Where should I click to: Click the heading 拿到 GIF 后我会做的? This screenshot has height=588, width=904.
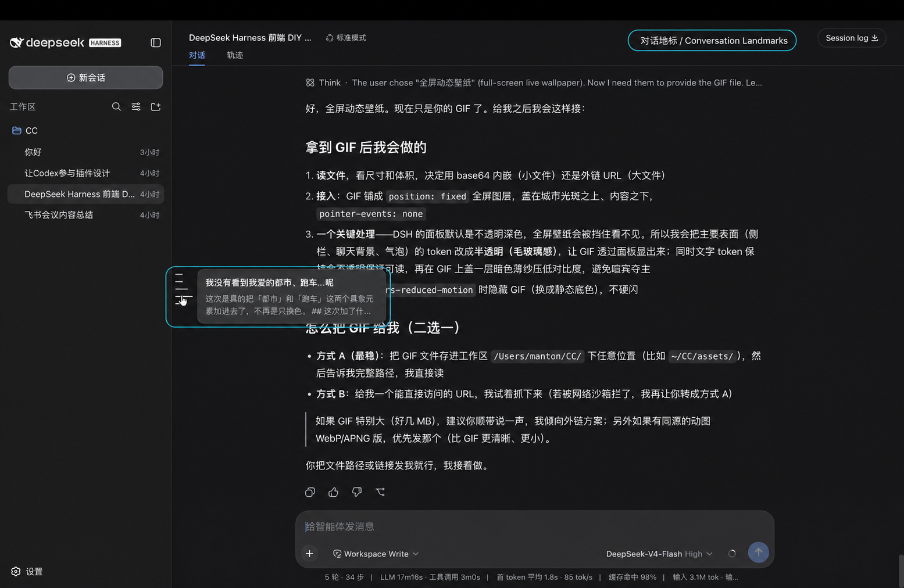[x=366, y=148]
